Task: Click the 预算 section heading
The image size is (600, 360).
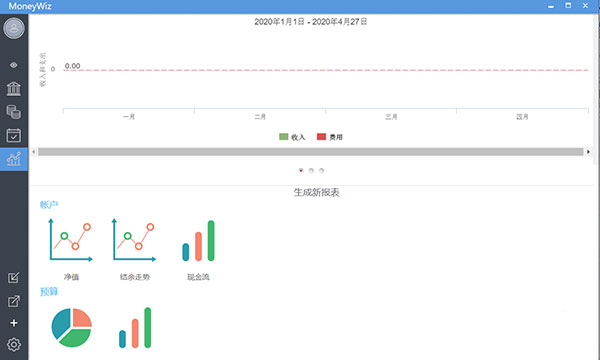Action: [x=49, y=292]
